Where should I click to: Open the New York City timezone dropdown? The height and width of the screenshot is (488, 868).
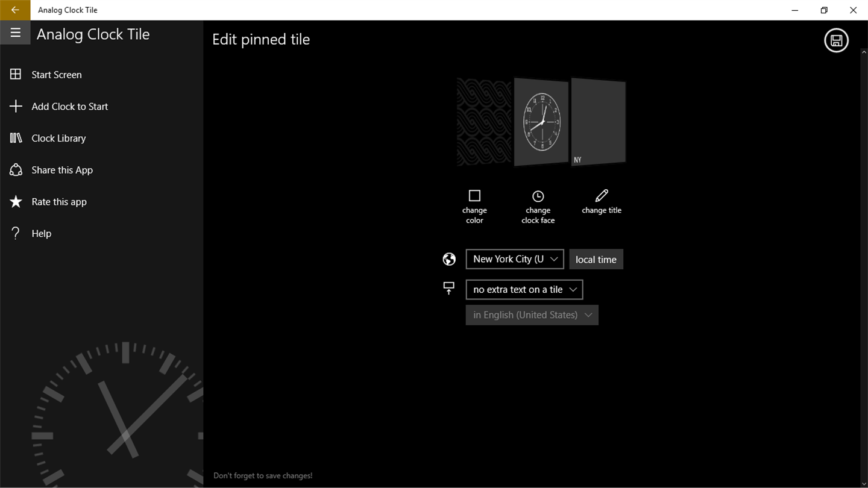coord(515,259)
